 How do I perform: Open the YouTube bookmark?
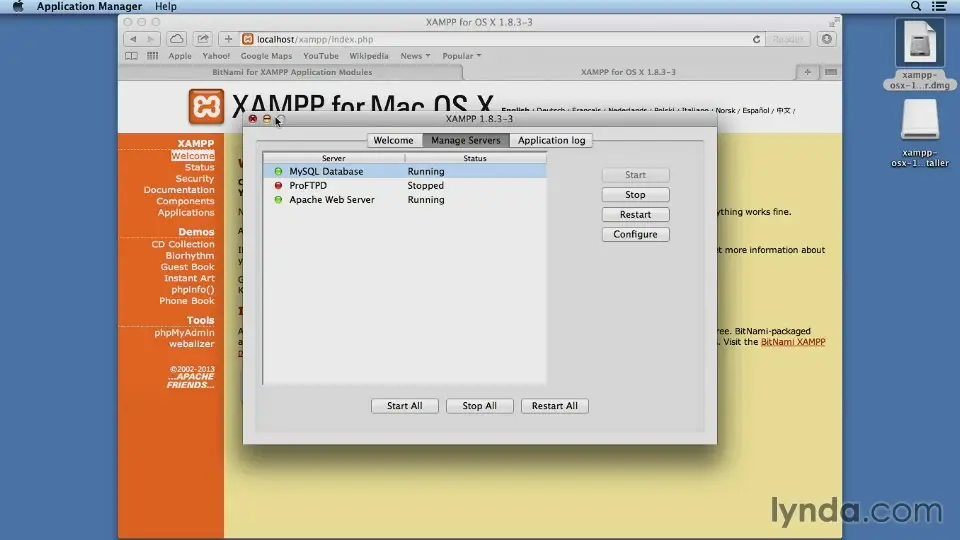point(321,56)
